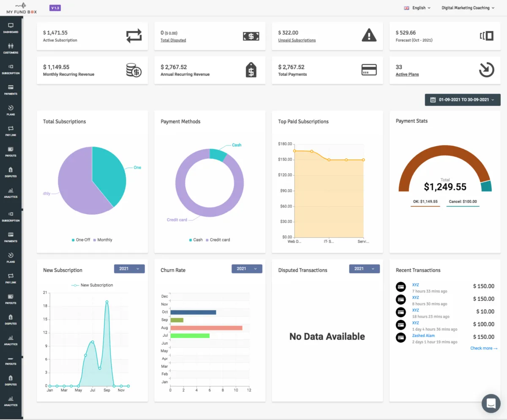The width and height of the screenshot is (507, 420).
Task: Click the teal Cancel arc in Payment Stats gauge
Action: (487, 186)
